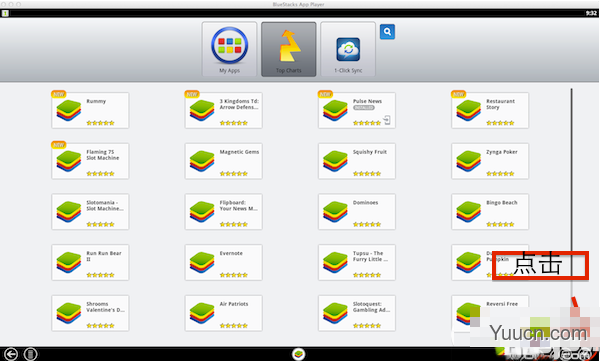Open the 1-Click Sync tab
This screenshot has height=363, width=600.
(348, 49)
